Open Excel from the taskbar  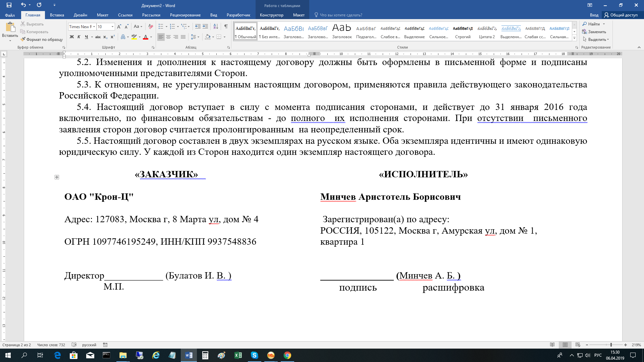click(238, 355)
